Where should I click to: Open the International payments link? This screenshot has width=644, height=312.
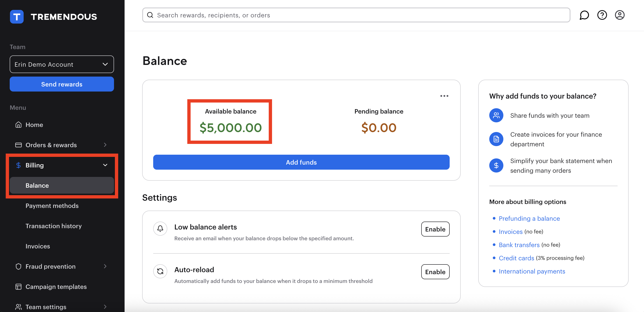click(532, 271)
